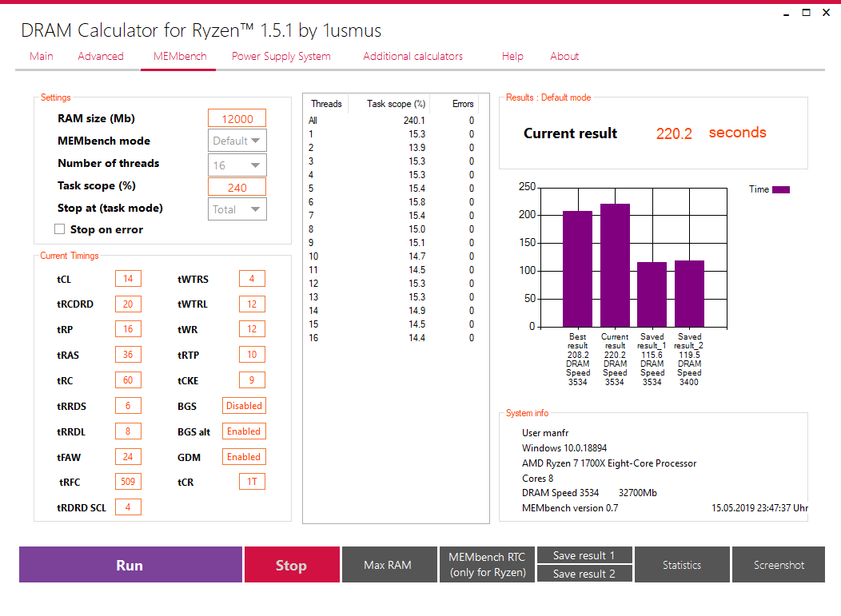Click the tRRDL value box
Screen dimensions: 841x616
pyautogui.click(x=128, y=431)
